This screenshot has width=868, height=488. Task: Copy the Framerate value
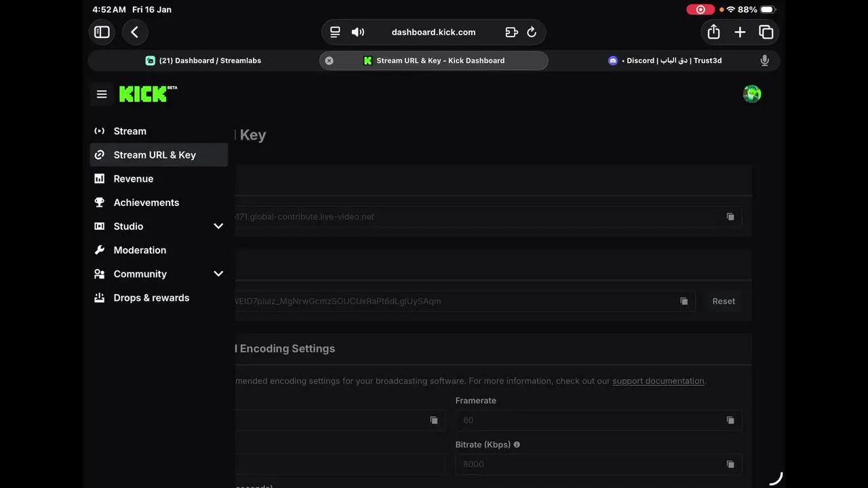[x=730, y=420]
